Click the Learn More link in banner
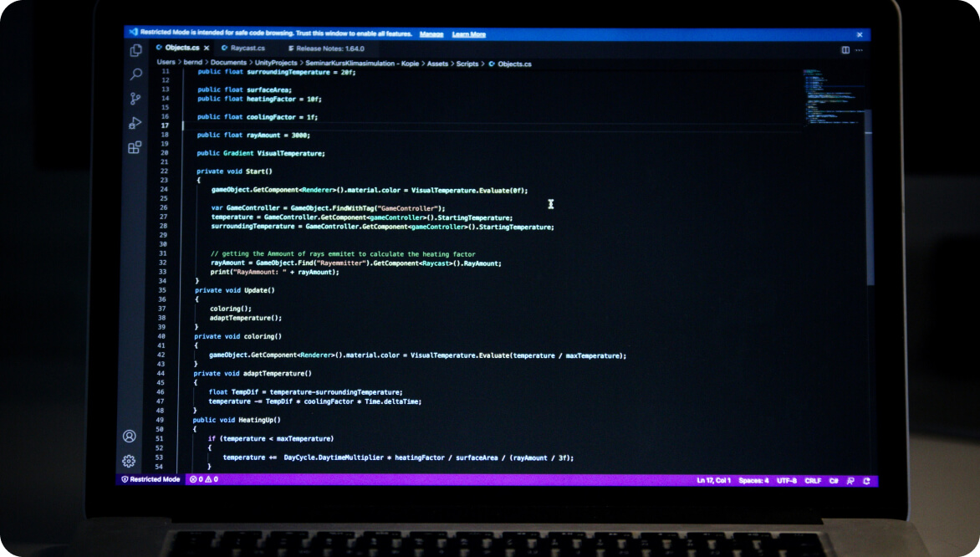This screenshot has width=980, height=557. pos(470,33)
